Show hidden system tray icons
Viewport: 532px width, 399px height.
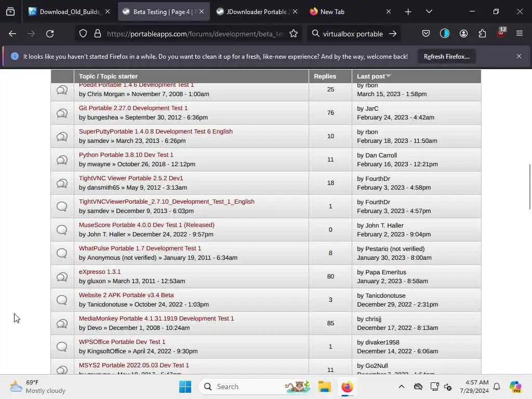[x=402, y=387]
